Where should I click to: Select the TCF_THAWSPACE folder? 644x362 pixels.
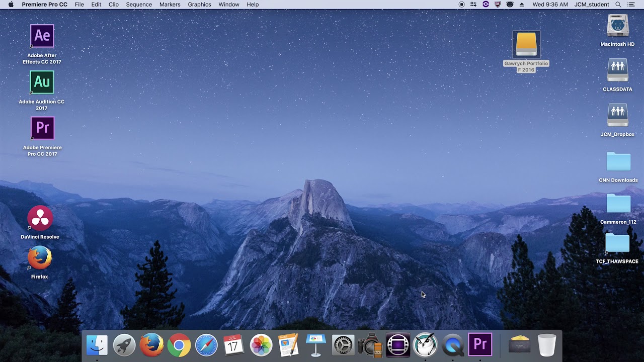point(617,244)
